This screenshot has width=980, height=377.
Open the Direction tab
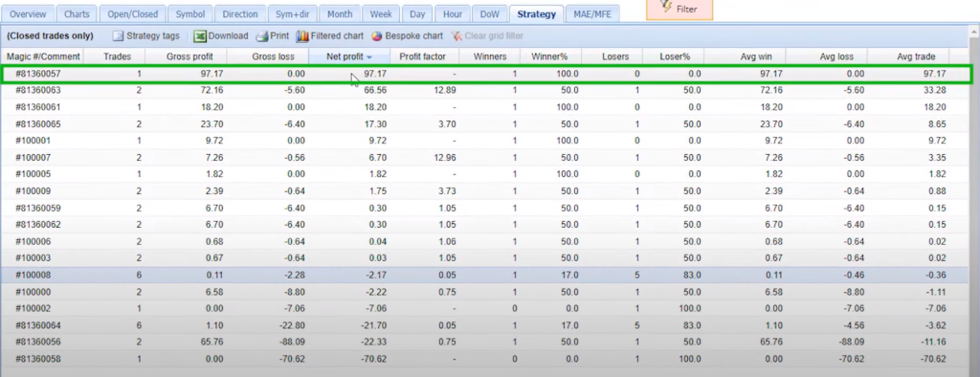[240, 13]
